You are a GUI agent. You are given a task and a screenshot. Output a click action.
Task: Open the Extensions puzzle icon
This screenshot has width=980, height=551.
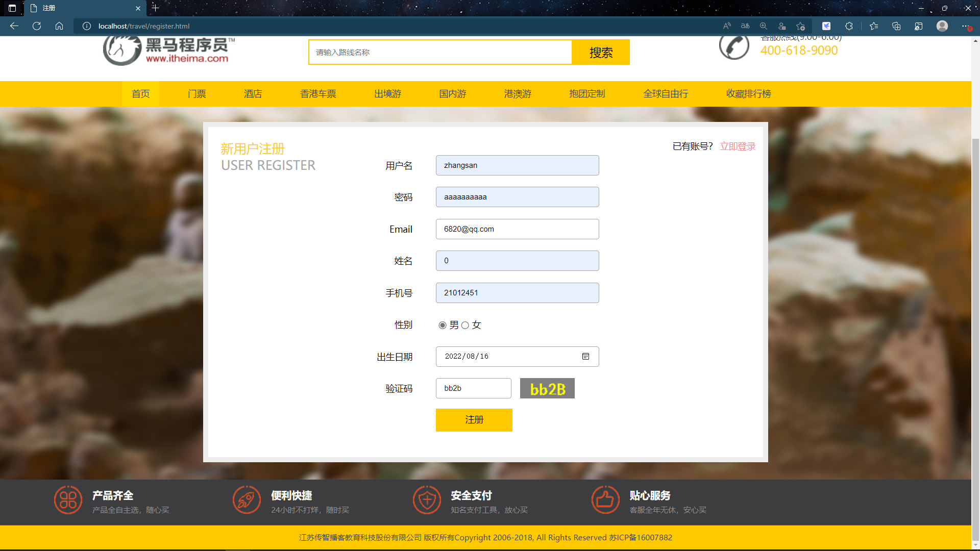(849, 26)
